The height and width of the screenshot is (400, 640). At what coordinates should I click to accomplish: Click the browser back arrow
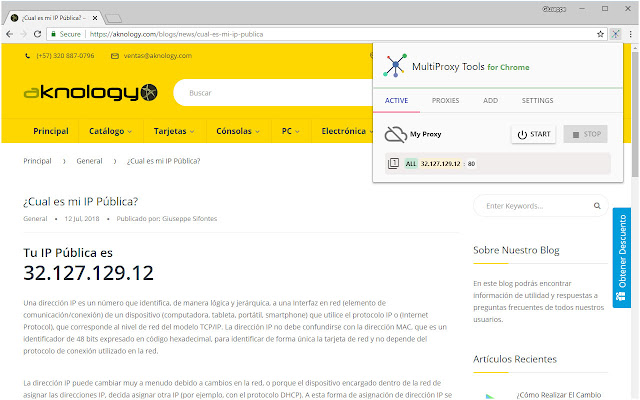pos(10,34)
